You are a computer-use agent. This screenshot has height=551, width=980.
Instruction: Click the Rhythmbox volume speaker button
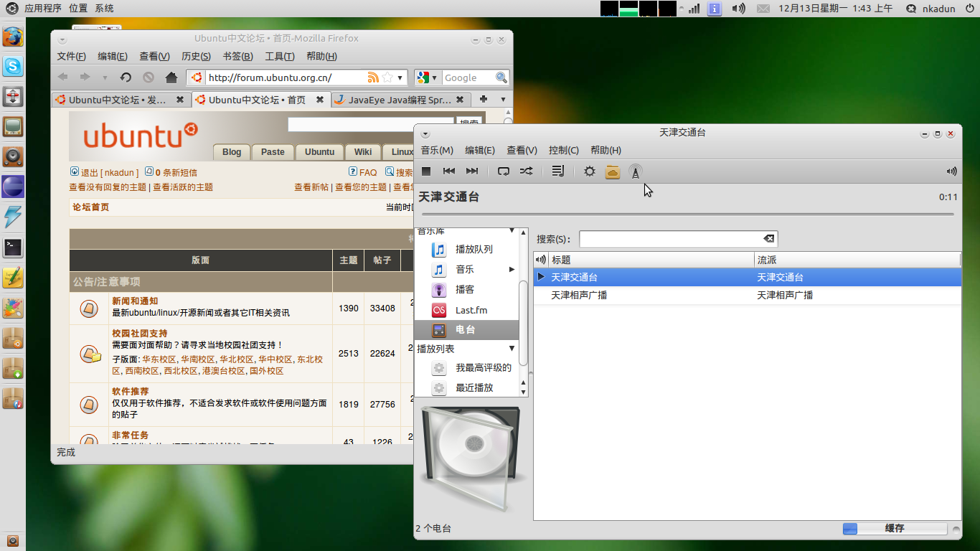coord(951,171)
